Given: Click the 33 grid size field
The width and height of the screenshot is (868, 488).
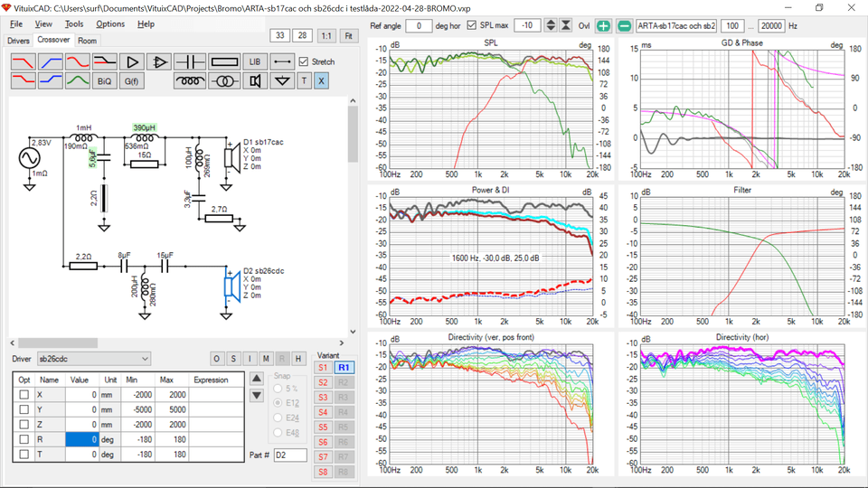Looking at the screenshot, I should 280,35.
